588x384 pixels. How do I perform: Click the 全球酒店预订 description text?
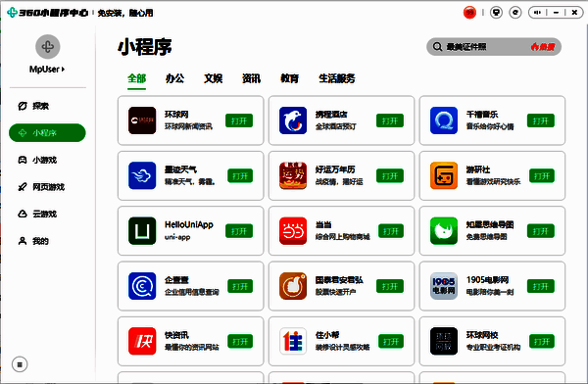click(x=335, y=126)
